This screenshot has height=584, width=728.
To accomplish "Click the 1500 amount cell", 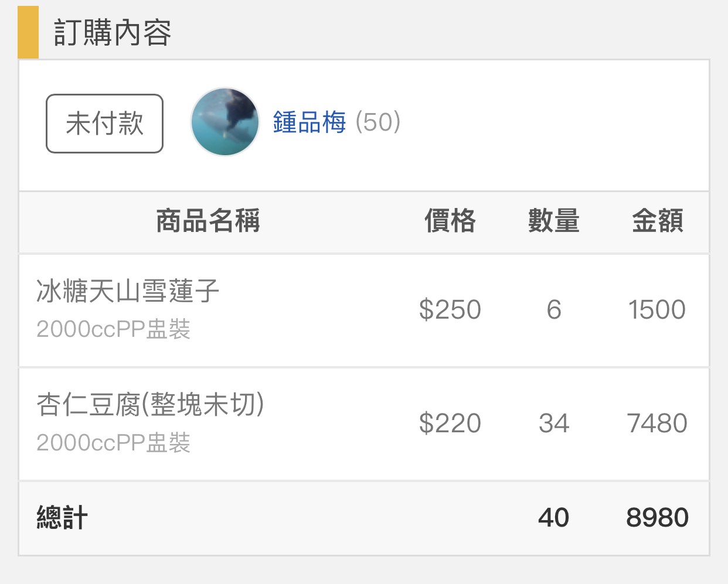I will tap(657, 310).
